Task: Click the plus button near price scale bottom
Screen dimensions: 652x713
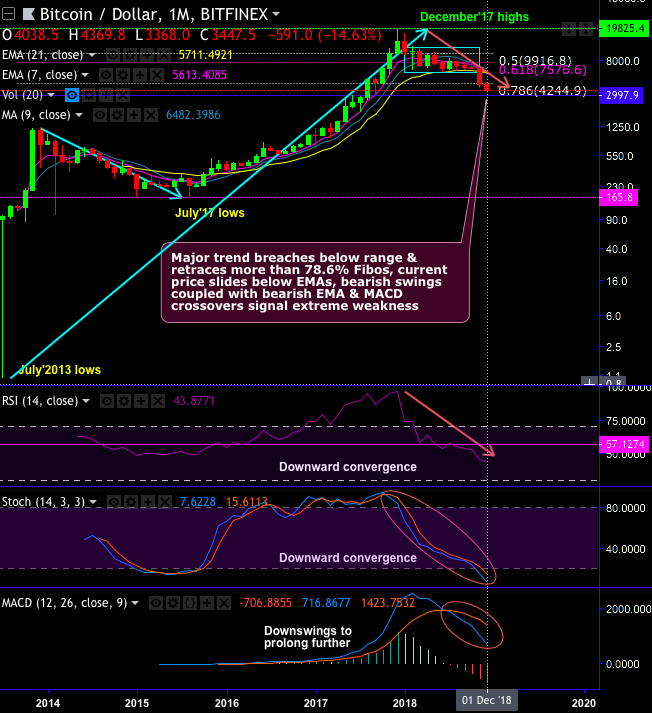Action: (590, 381)
